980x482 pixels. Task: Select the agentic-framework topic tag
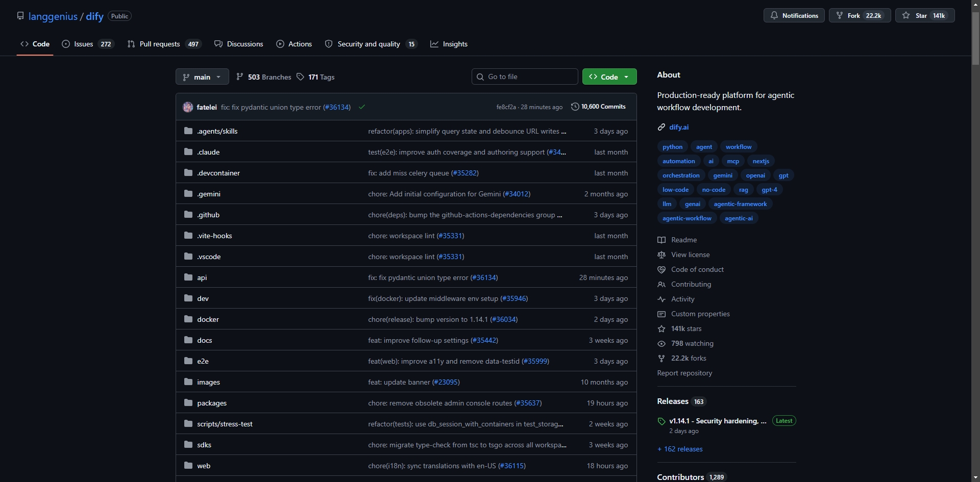740,204
